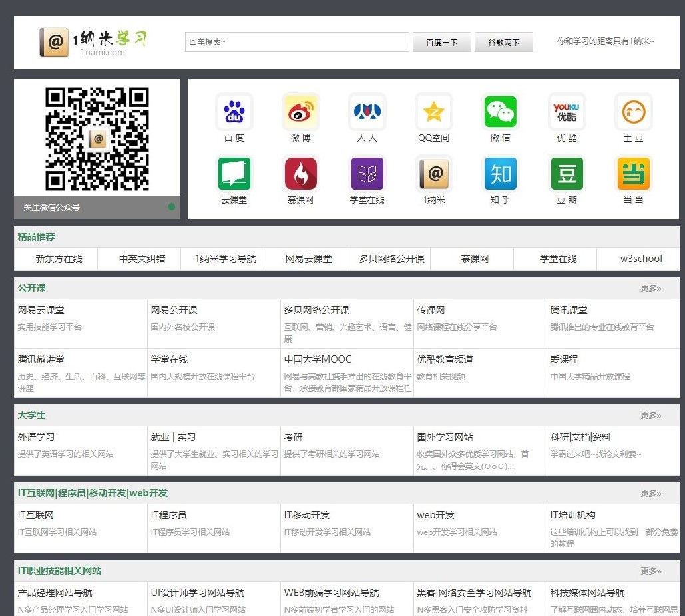
Task: Open the QQ空间 star icon
Action: point(434,112)
